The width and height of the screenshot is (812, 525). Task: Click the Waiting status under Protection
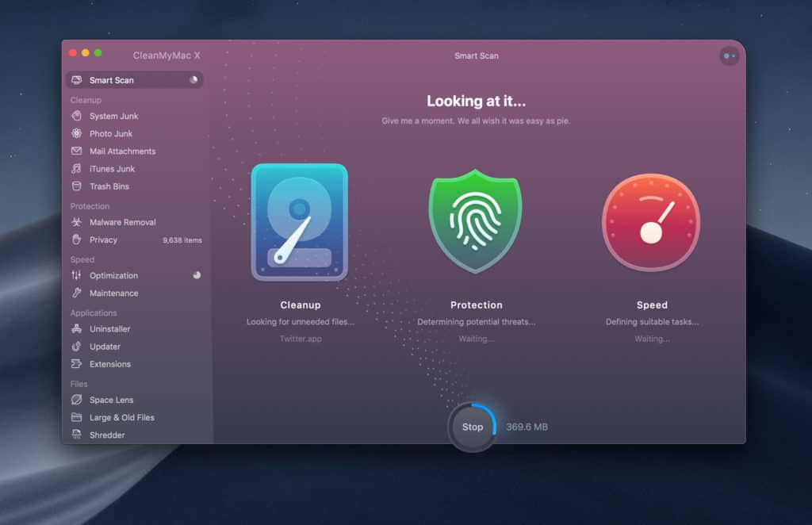click(476, 339)
